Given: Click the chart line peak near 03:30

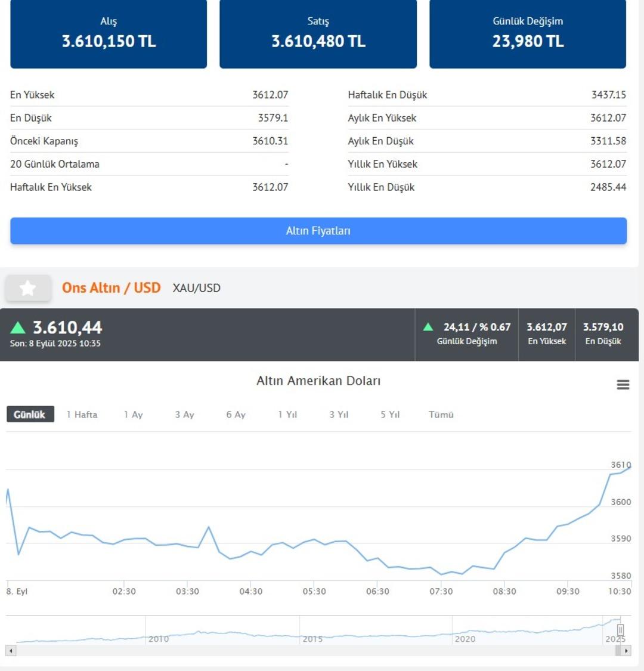Looking at the screenshot, I should [209, 527].
